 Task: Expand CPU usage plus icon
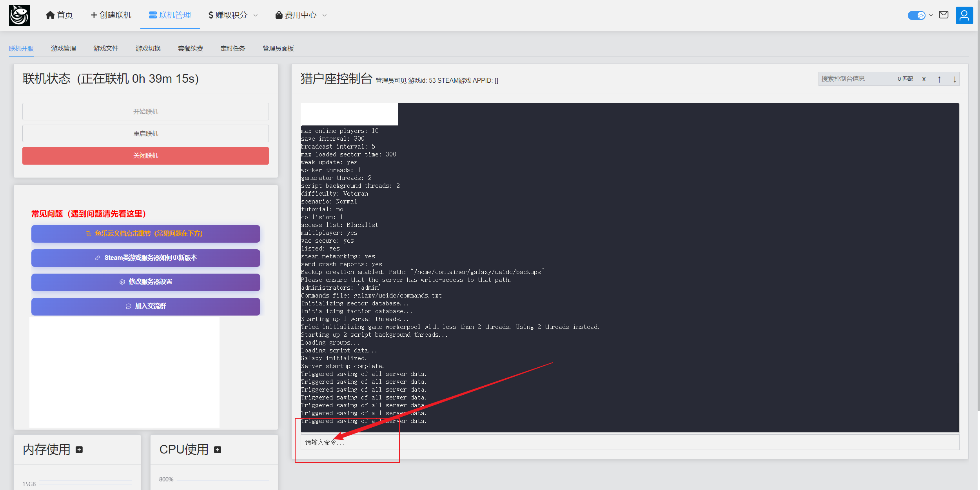218,450
